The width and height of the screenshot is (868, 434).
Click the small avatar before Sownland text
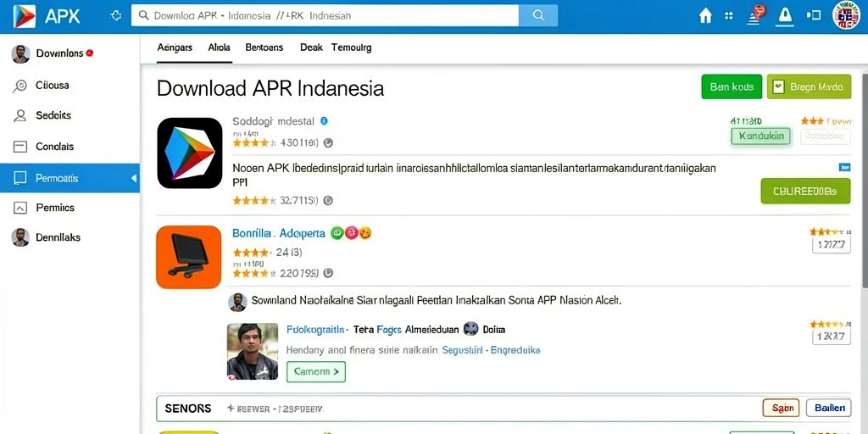pos(237,302)
